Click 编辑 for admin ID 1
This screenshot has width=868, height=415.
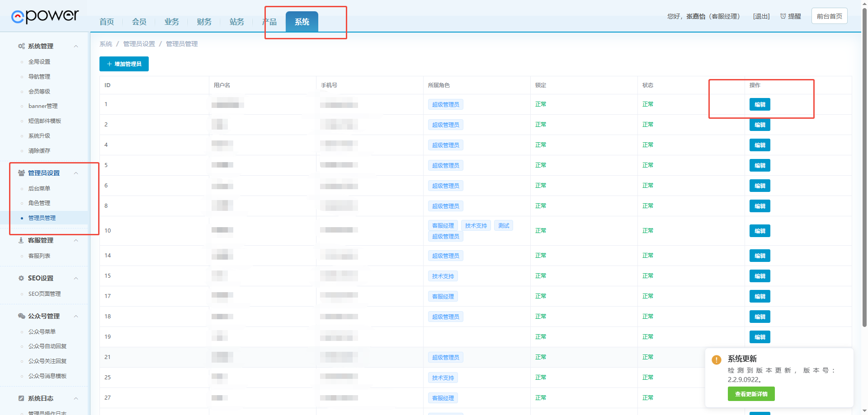click(x=759, y=104)
